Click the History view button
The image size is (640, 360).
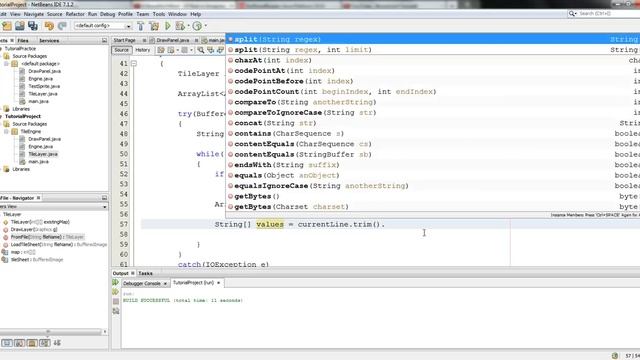[142, 50]
